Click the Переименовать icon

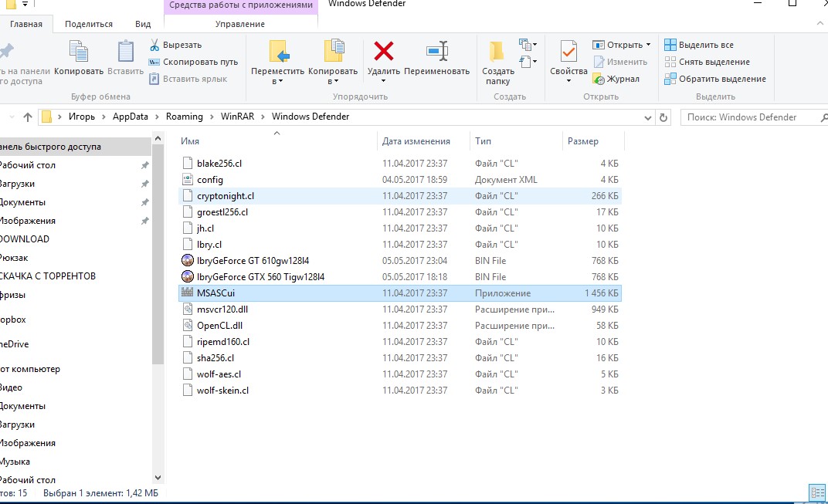pyautogui.click(x=436, y=51)
